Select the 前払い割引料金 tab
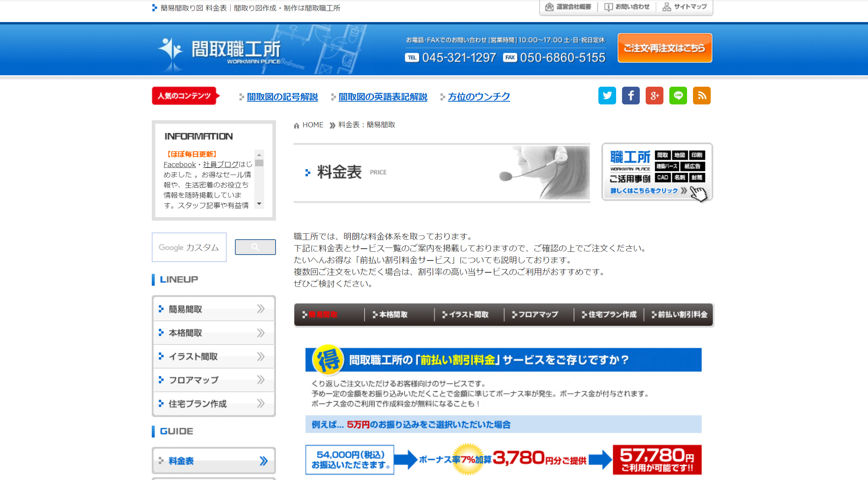Viewport: 868px width, 480px height. coord(682,314)
